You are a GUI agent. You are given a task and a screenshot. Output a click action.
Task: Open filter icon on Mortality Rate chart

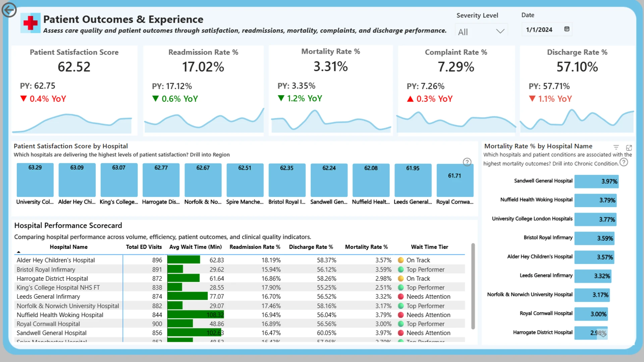tap(616, 147)
